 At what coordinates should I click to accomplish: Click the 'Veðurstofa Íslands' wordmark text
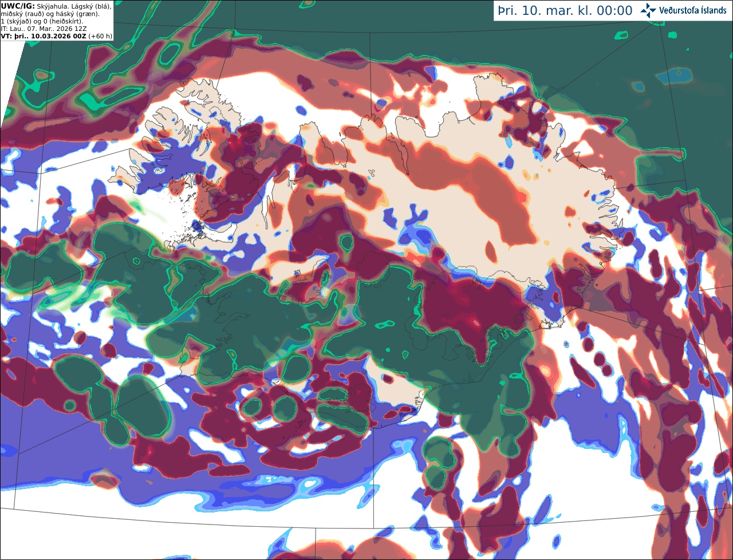click(x=693, y=10)
